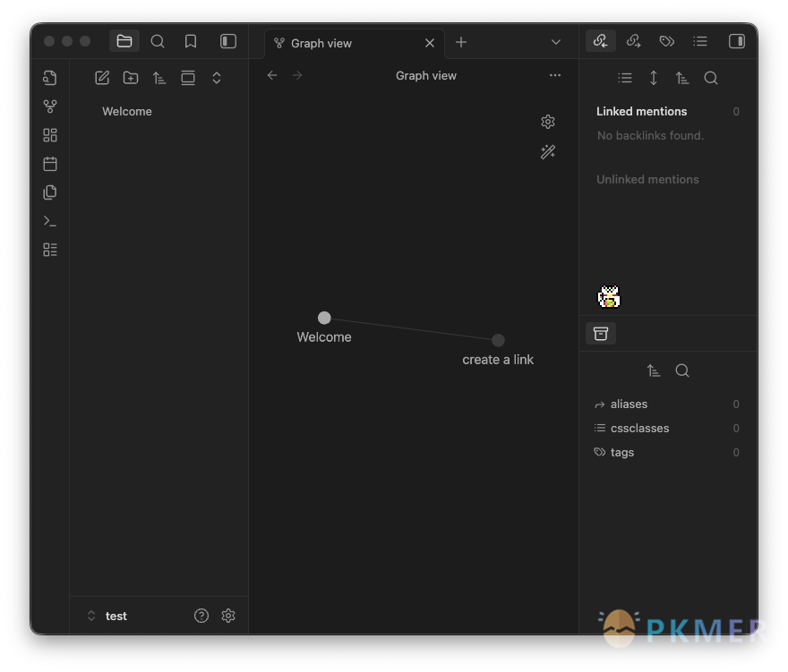788x672 pixels.
Task: Close the Graph view tab
Action: (x=430, y=43)
